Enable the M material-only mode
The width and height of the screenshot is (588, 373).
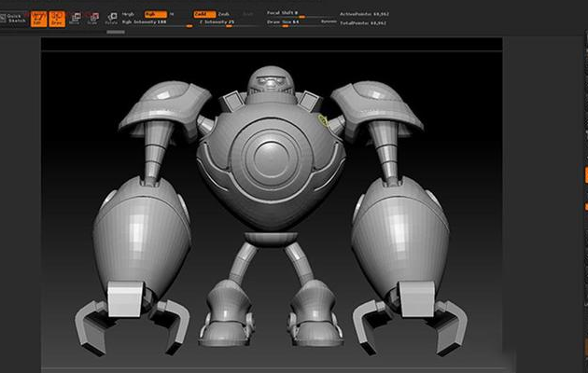tap(172, 14)
